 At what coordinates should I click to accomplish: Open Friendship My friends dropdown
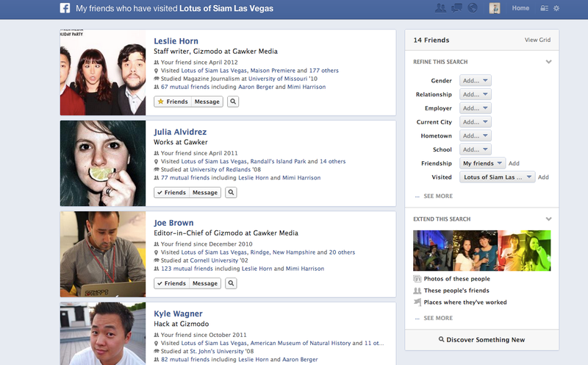483,163
